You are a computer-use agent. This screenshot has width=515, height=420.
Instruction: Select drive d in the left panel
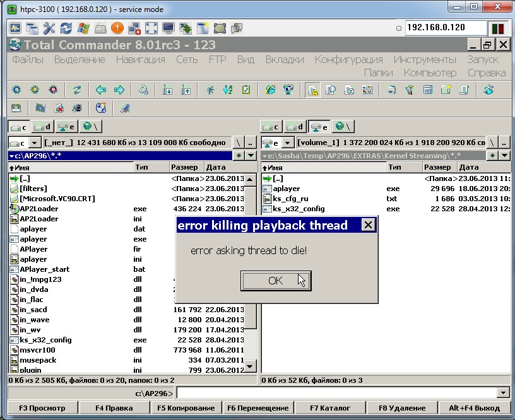point(43,127)
